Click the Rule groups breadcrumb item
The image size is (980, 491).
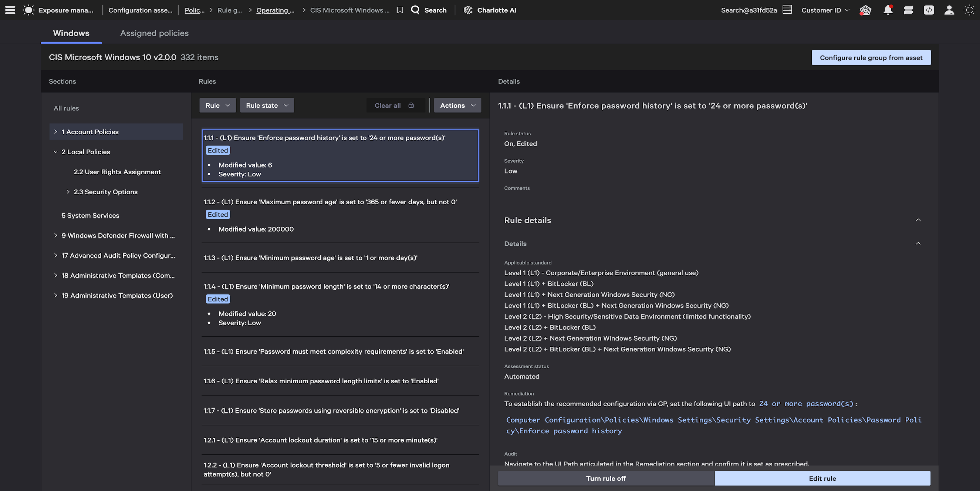[229, 10]
